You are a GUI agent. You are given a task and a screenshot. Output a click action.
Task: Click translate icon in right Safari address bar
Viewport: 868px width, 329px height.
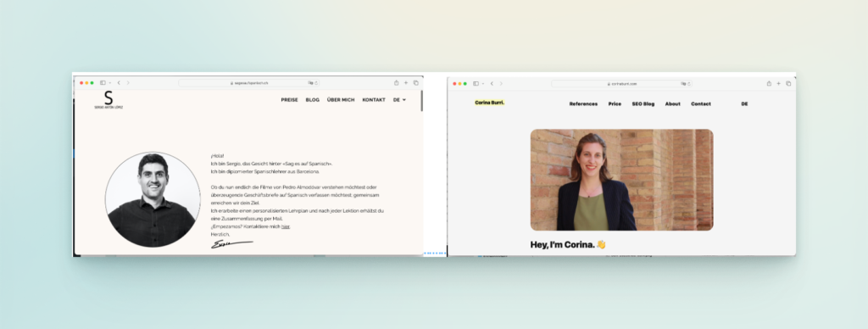click(x=684, y=84)
